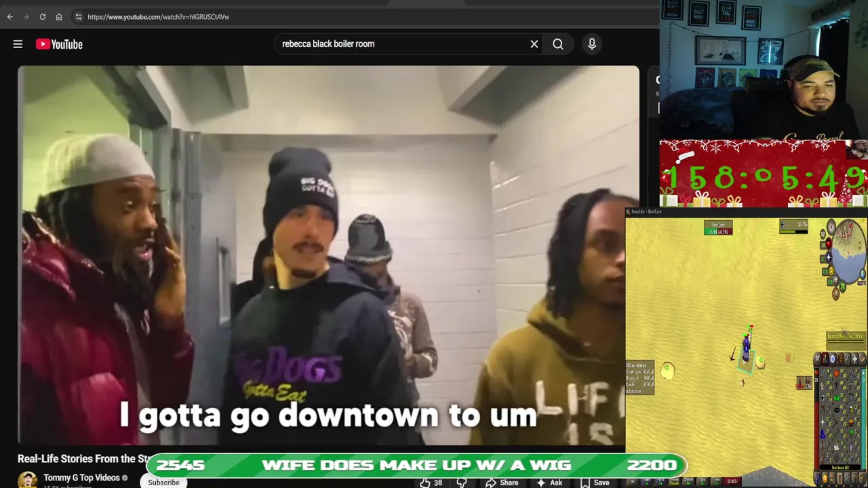Open the world map globe in RuneLite
Screen dimensions: 868x488
[863, 274]
